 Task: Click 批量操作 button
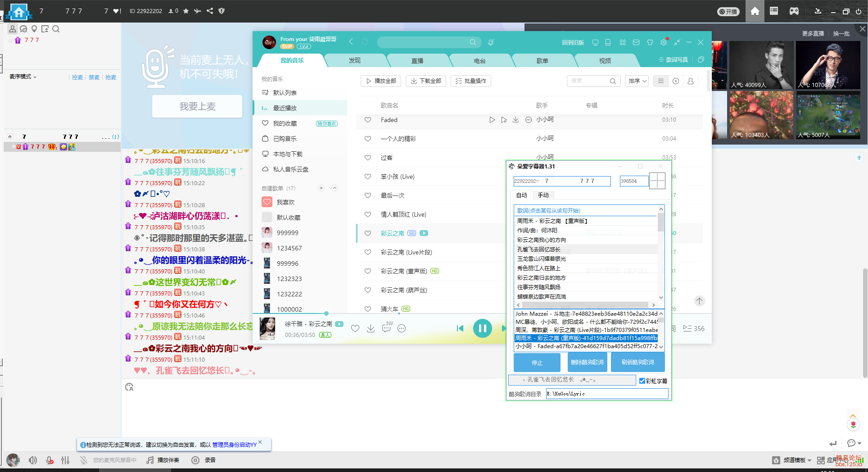coord(471,81)
